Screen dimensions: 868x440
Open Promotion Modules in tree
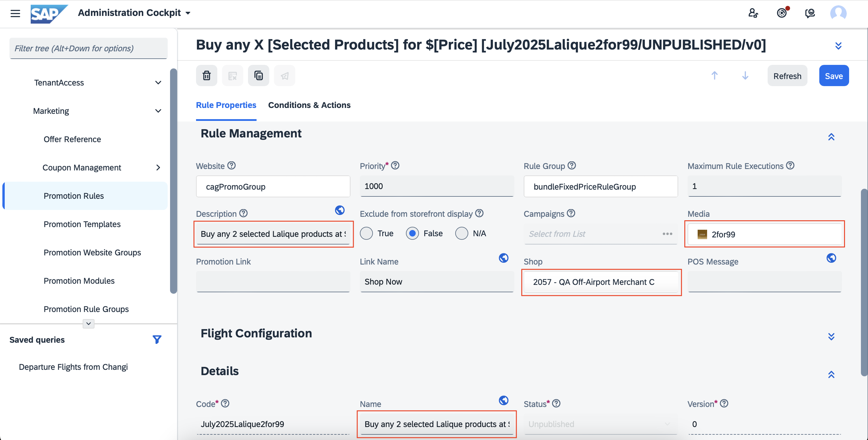tap(79, 280)
